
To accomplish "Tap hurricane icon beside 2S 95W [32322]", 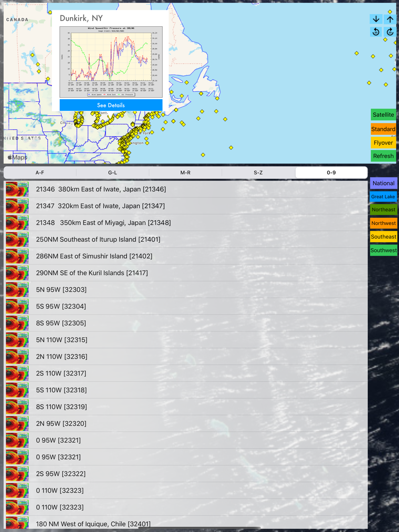I will (x=17, y=474).
